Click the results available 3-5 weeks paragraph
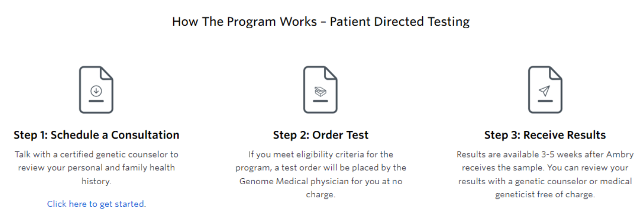Viewport: 644px width, 223px height. (x=545, y=174)
